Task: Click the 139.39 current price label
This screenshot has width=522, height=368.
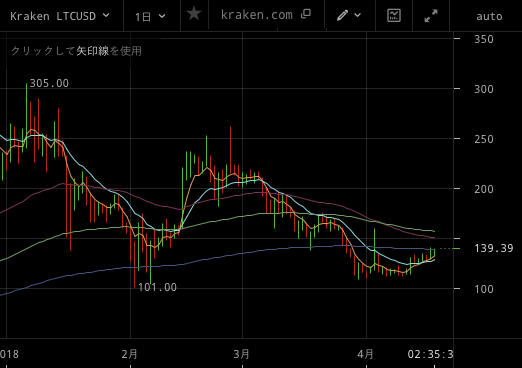Action: tap(494, 248)
